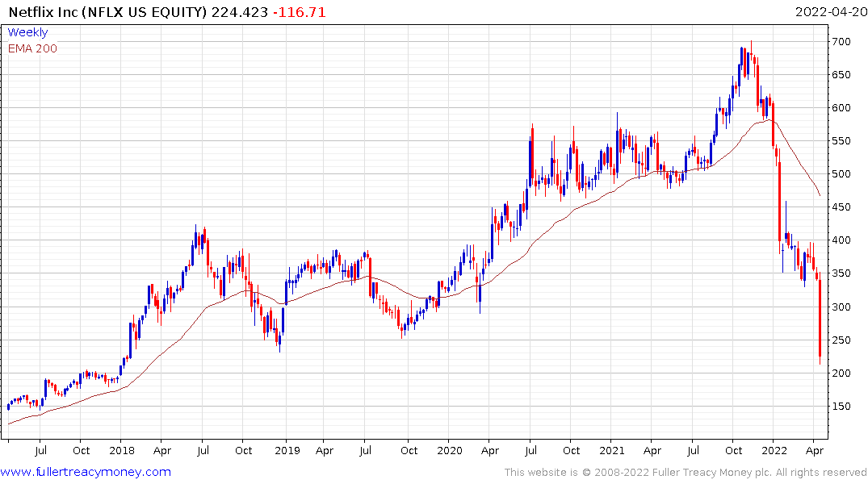Click the last price value 224.423
The height and width of the screenshot is (484, 868).
point(240,12)
